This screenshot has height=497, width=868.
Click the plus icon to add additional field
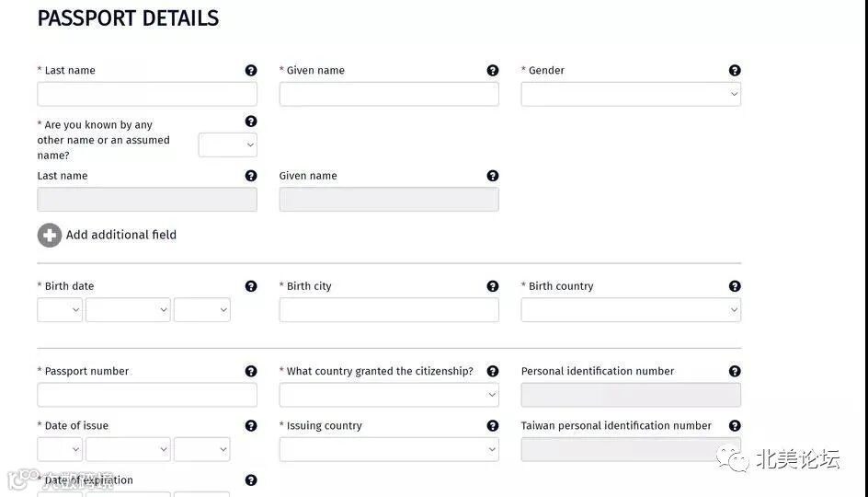[x=50, y=236]
